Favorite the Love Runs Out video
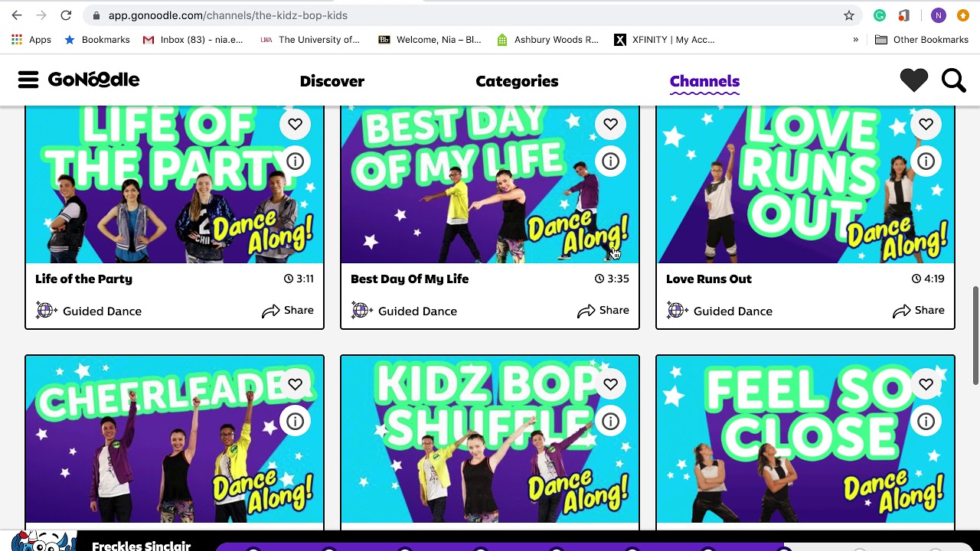980x551 pixels. pyautogui.click(x=926, y=124)
